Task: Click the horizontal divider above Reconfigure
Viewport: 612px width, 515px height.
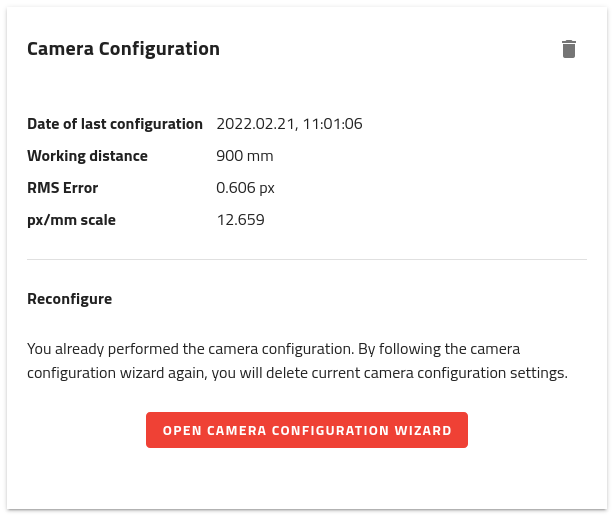Action: tap(306, 260)
